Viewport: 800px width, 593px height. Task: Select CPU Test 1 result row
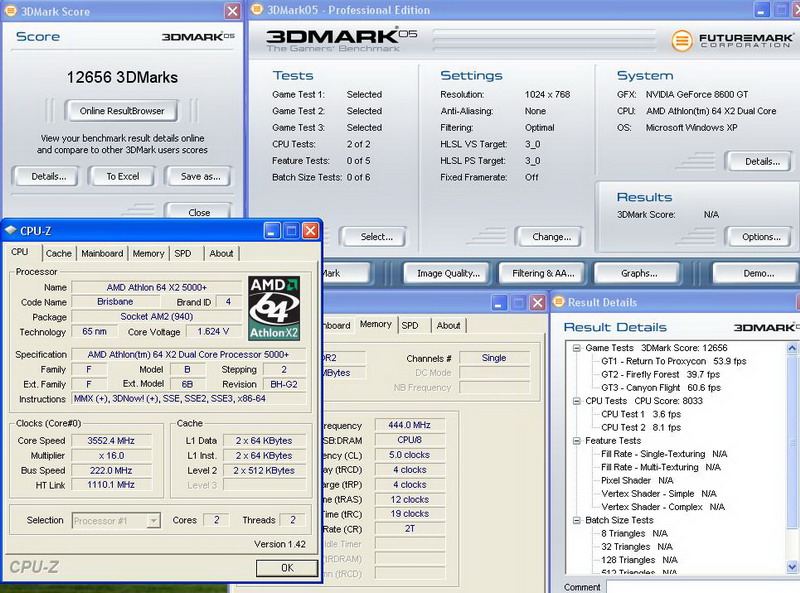coord(641,414)
